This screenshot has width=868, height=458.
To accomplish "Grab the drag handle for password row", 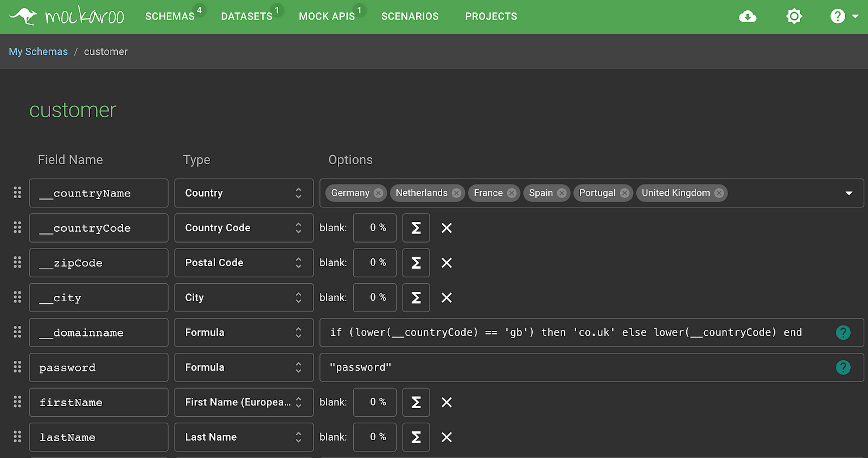I will [x=17, y=367].
